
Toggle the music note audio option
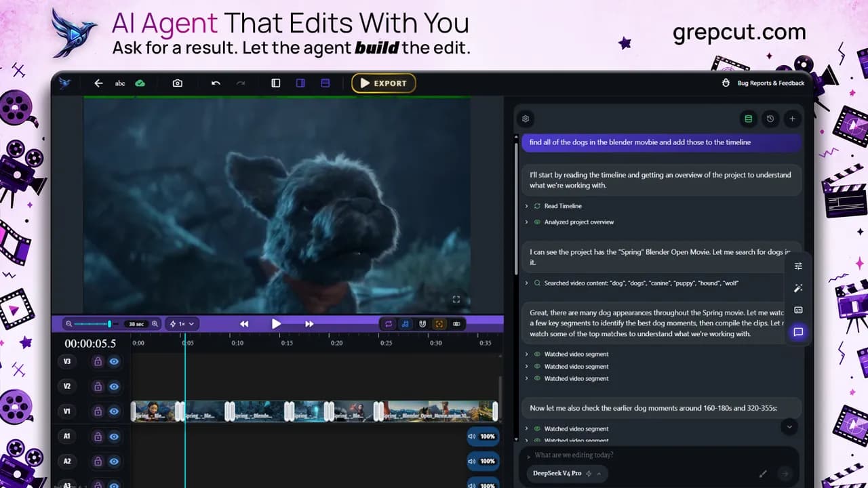tap(406, 324)
